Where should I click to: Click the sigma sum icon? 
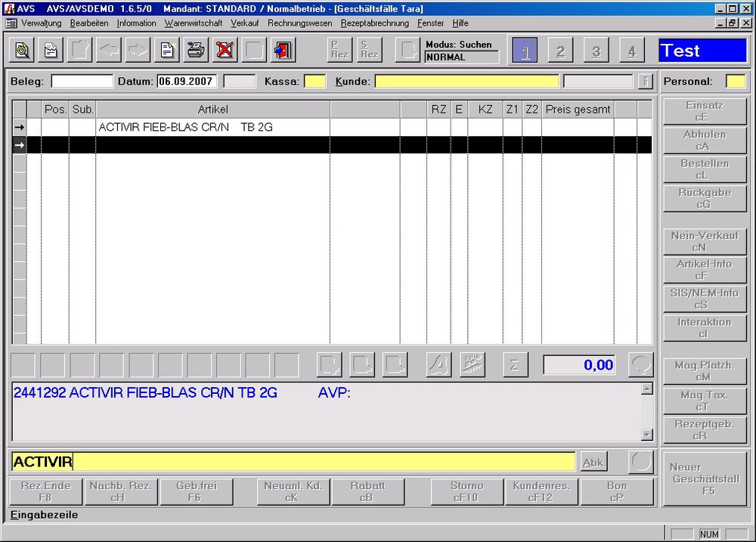[x=515, y=365]
